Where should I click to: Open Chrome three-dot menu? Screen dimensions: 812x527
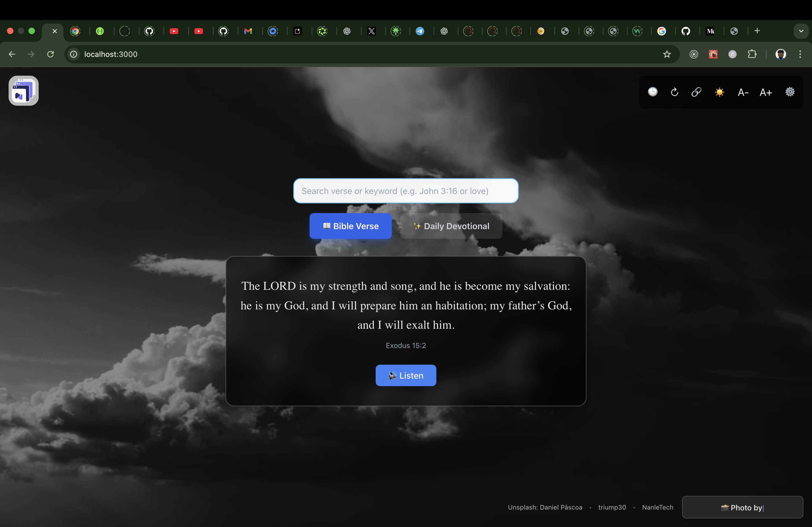800,54
